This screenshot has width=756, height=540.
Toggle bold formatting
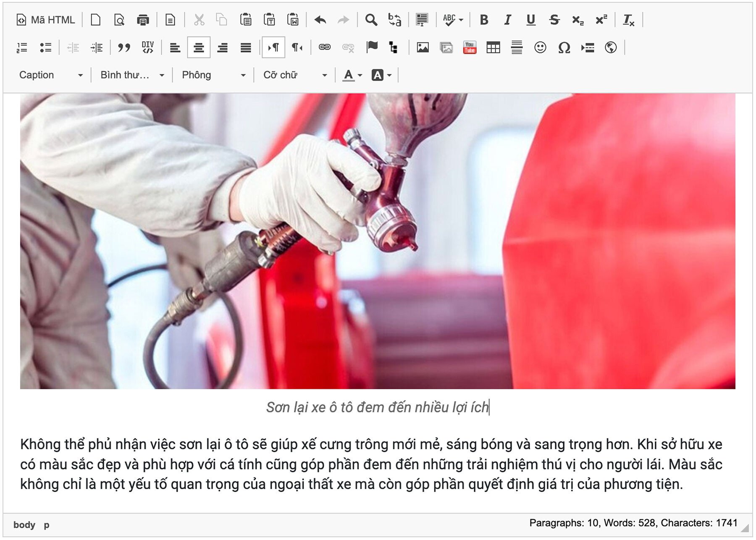484,20
